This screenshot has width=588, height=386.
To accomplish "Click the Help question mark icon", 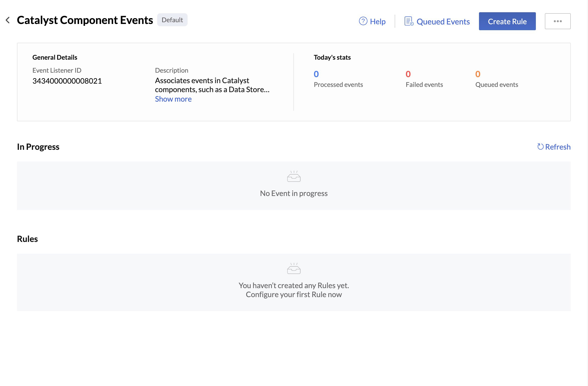I will 363,21.
